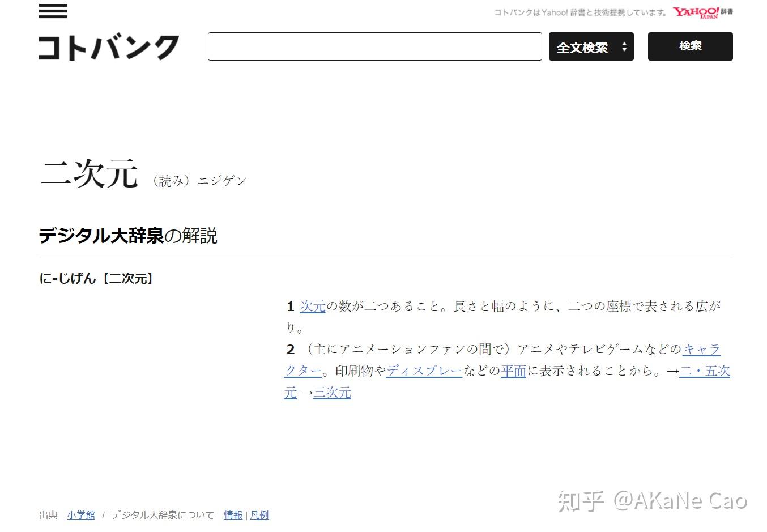Follow the 次元 link in definition 1
This screenshot has width=767, height=532.
tap(313, 307)
